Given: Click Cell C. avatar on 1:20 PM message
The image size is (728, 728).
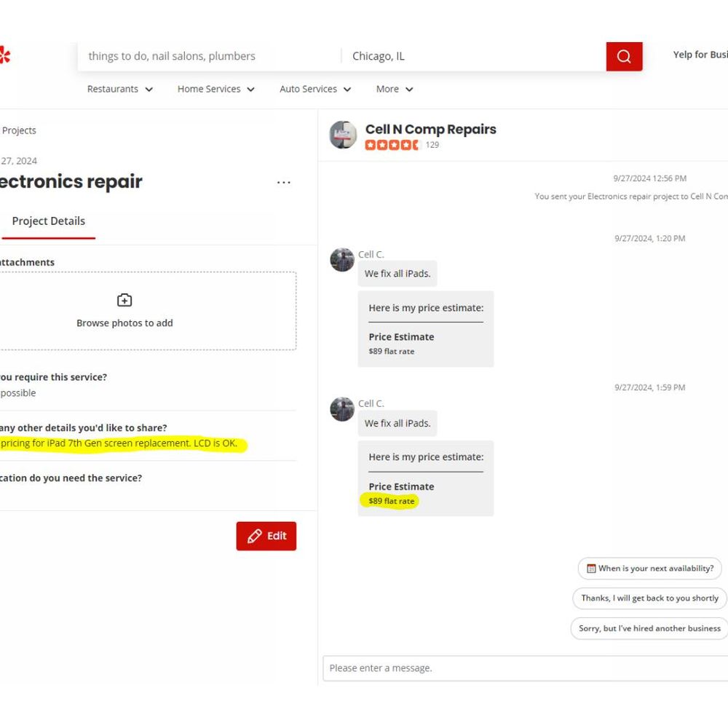Looking at the screenshot, I should [342, 260].
